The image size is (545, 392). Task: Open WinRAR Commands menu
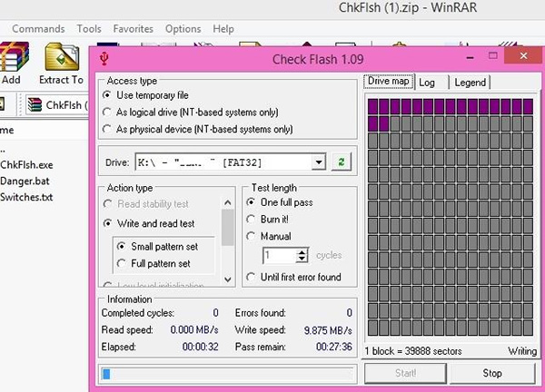38,29
